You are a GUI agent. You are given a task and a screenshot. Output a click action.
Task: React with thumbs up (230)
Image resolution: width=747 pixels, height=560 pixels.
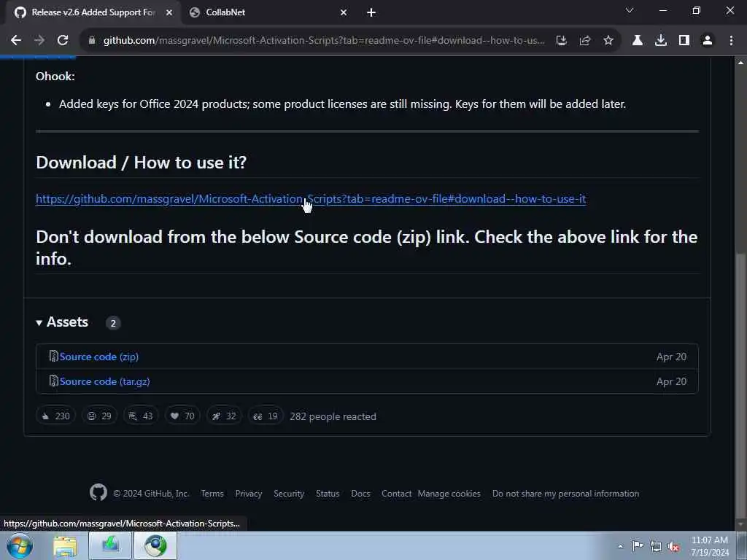55,416
